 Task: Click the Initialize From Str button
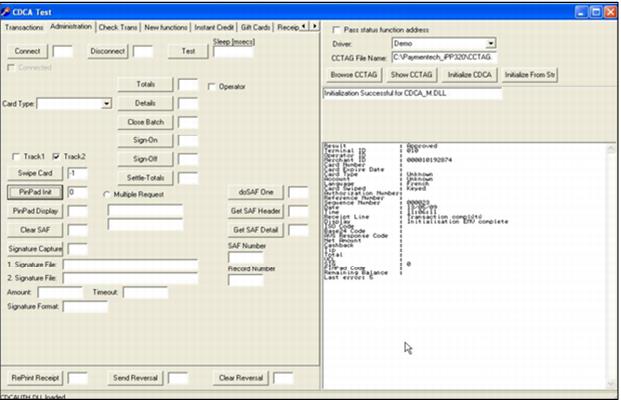[x=530, y=75]
